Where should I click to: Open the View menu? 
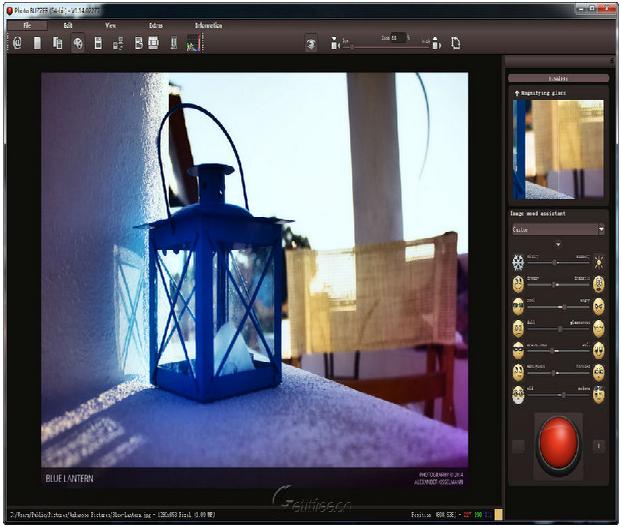click(110, 25)
